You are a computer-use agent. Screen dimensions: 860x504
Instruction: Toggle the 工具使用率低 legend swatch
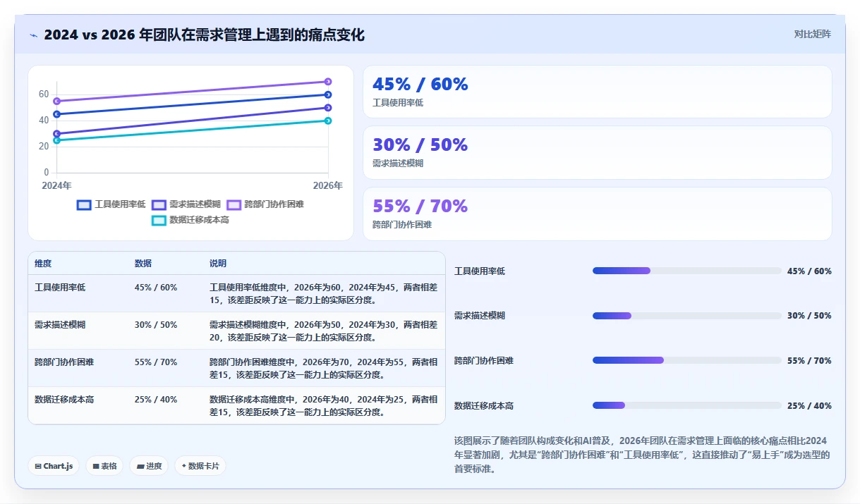[84, 204]
